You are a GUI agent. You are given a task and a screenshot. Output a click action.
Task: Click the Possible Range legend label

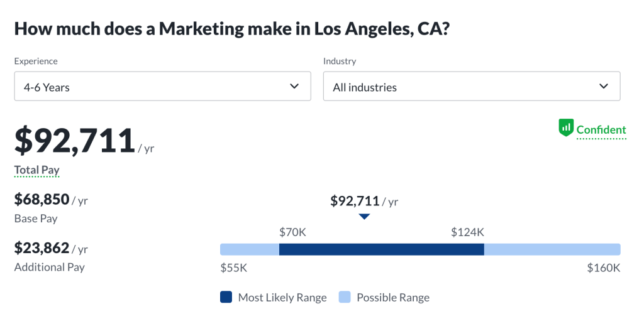coord(393,298)
